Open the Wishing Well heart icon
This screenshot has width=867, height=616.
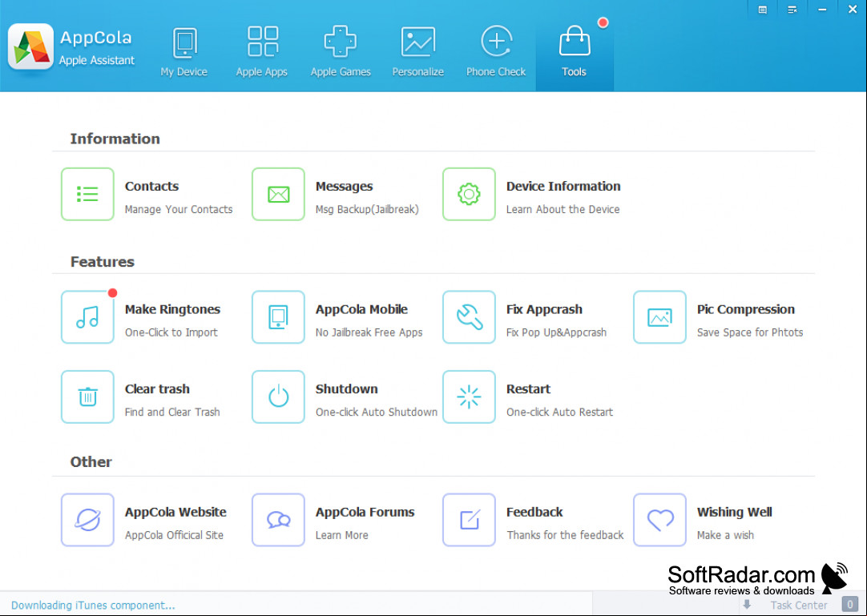(659, 520)
